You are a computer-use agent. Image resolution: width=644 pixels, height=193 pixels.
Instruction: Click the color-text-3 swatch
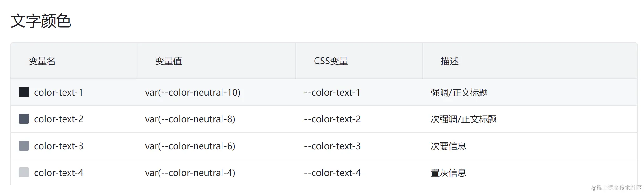tap(24, 146)
